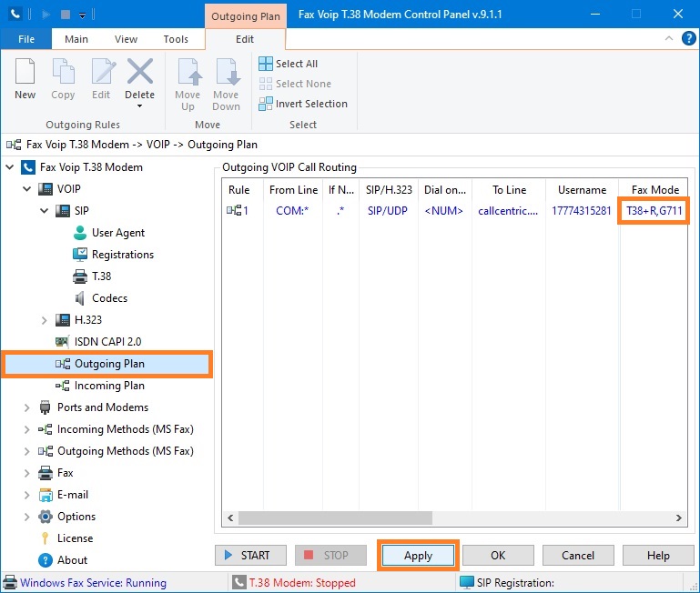Select rule 1 in the routing list

point(238,211)
